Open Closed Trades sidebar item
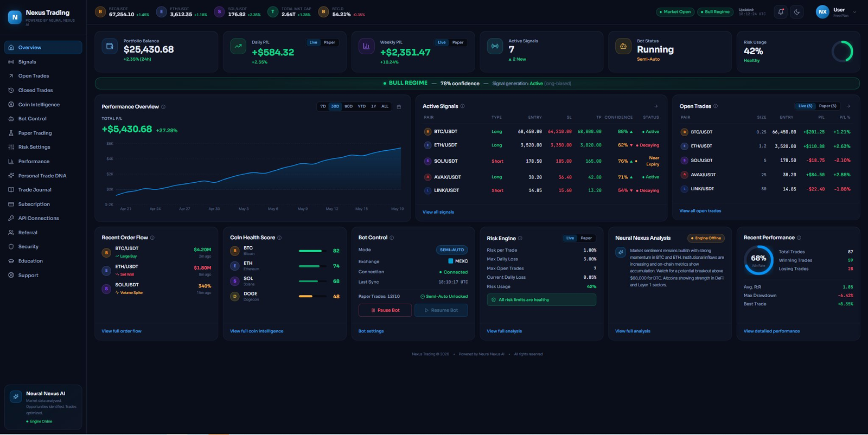 [x=43, y=90]
